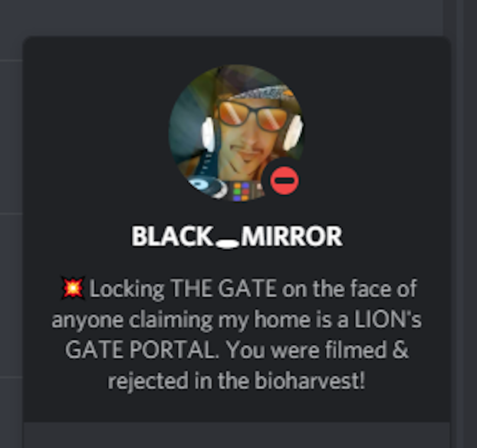Click the sunglasses in the avatar image

coord(252,116)
